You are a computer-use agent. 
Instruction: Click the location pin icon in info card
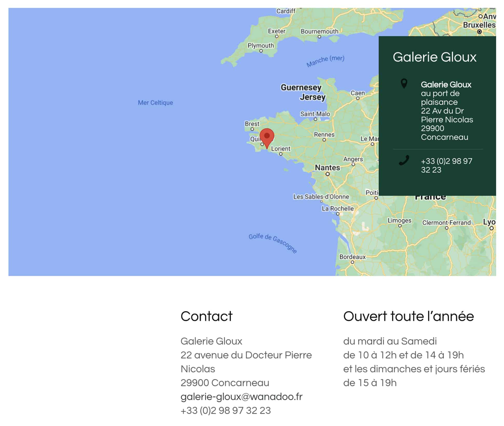(404, 84)
